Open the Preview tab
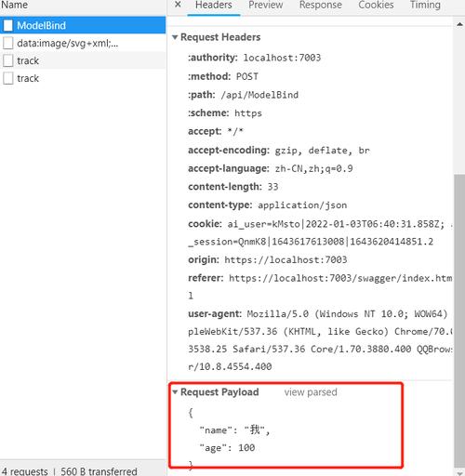 (266, 6)
